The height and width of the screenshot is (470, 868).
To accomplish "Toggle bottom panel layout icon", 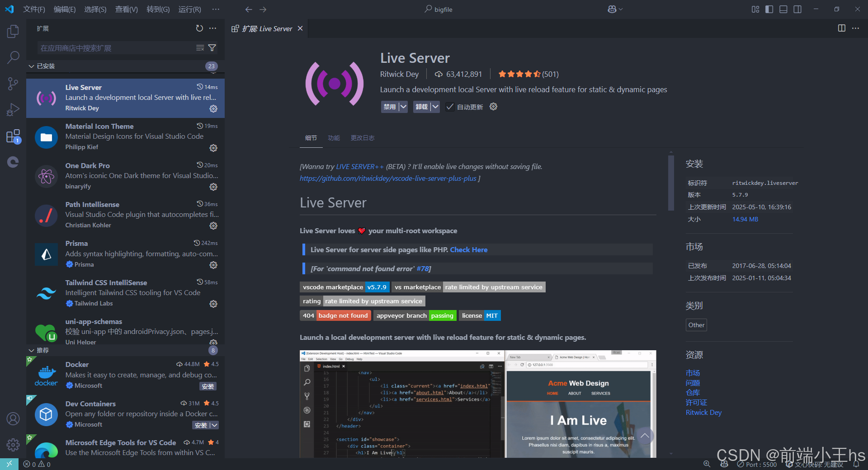I will (783, 9).
